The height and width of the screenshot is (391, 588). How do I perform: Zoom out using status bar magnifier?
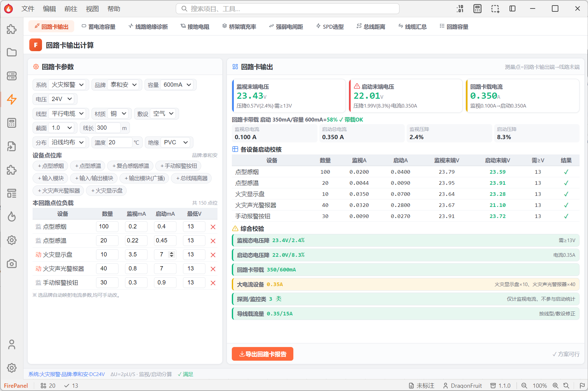524,385
